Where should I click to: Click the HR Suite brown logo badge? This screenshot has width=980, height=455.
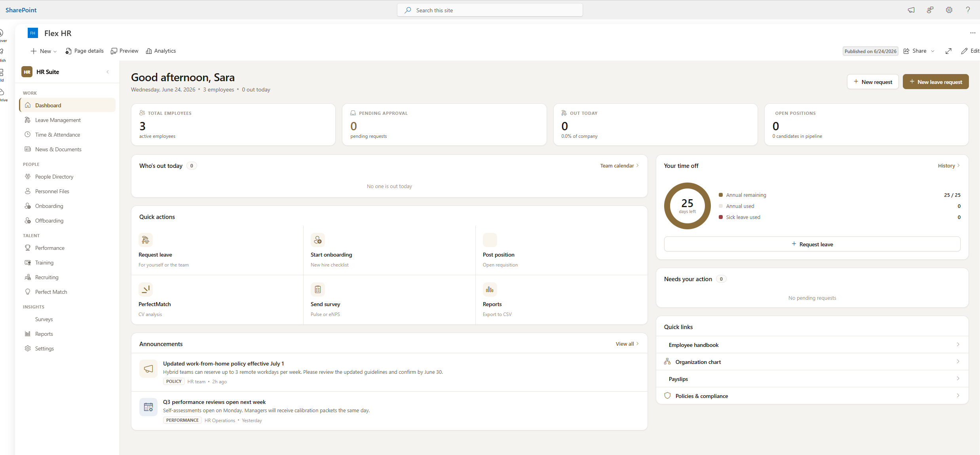27,72
